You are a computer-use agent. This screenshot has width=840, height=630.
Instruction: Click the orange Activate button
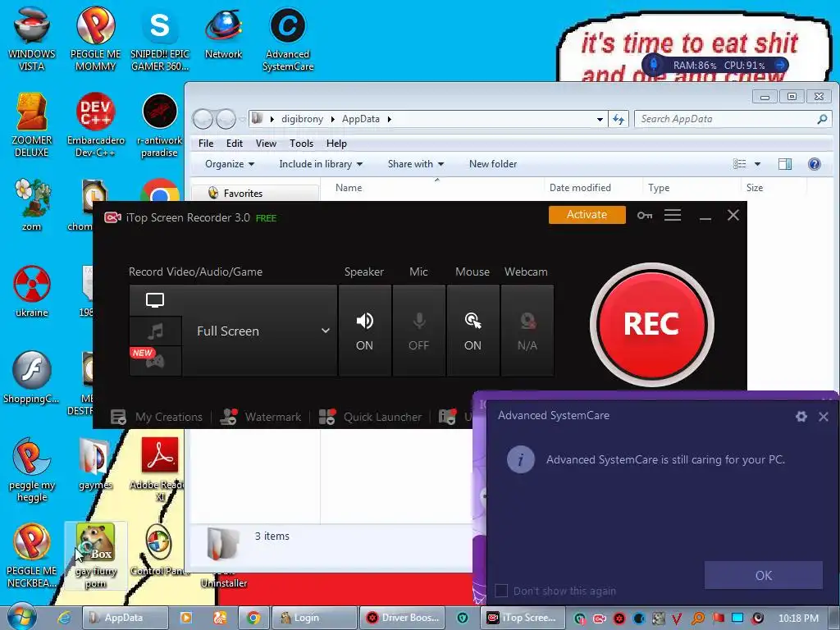(x=587, y=215)
